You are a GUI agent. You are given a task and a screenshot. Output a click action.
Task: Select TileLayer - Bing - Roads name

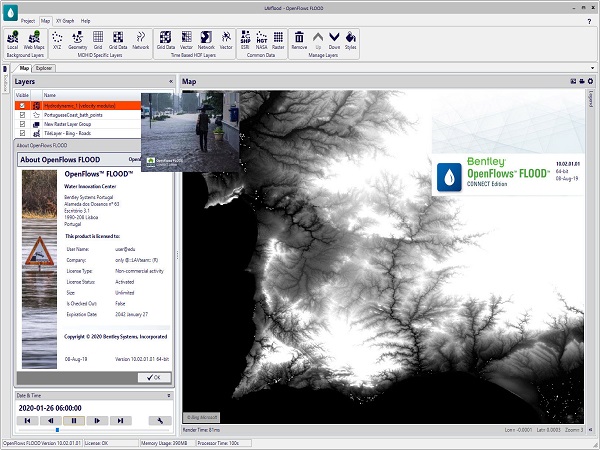67,133
